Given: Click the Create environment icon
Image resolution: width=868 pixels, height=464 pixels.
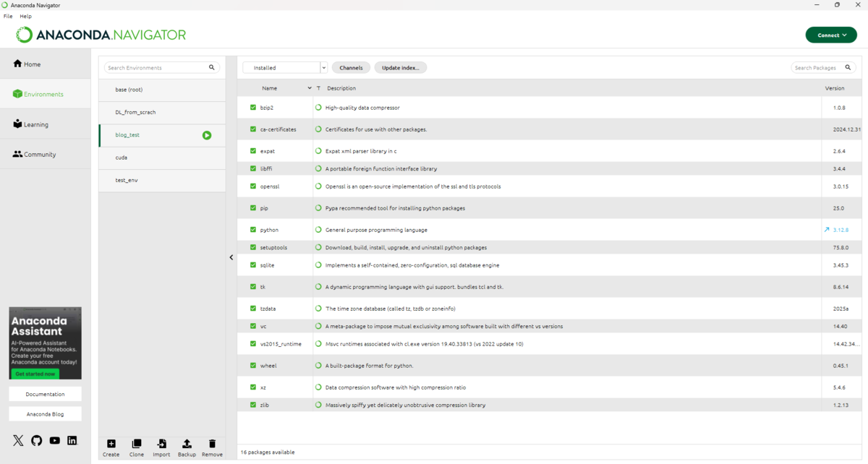Looking at the screenshot, I should pyautogui.click(x=111, y=444).
